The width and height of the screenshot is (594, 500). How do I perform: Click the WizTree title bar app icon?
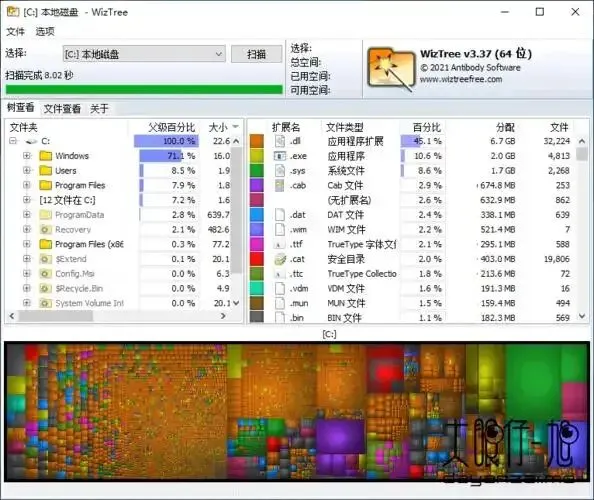click(13, 12)
